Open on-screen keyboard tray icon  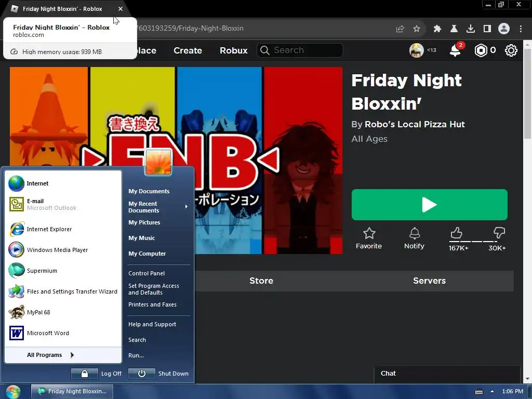point(478,392)
